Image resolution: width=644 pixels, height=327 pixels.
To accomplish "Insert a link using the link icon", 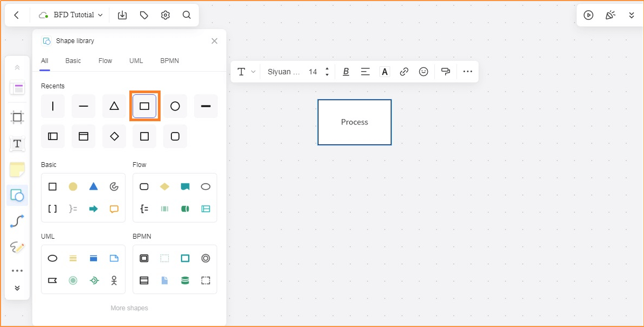I will [x=404, y=71].
